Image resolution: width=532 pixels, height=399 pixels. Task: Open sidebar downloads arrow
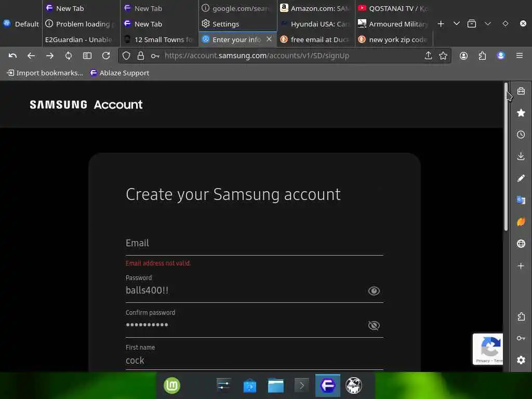(x=521, y=156)
